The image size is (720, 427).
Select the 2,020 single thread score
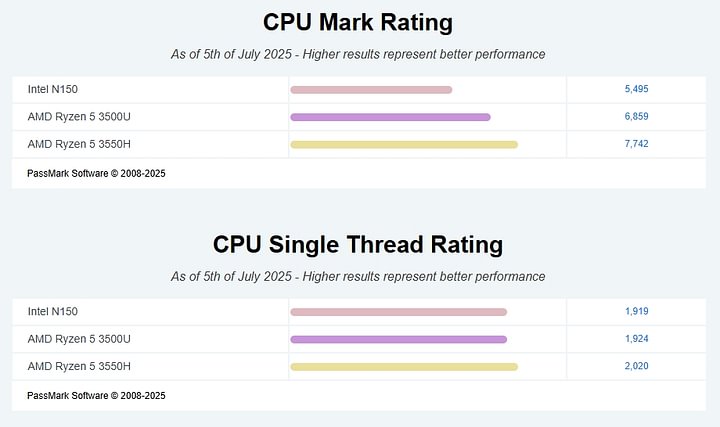tap(636, 366)
